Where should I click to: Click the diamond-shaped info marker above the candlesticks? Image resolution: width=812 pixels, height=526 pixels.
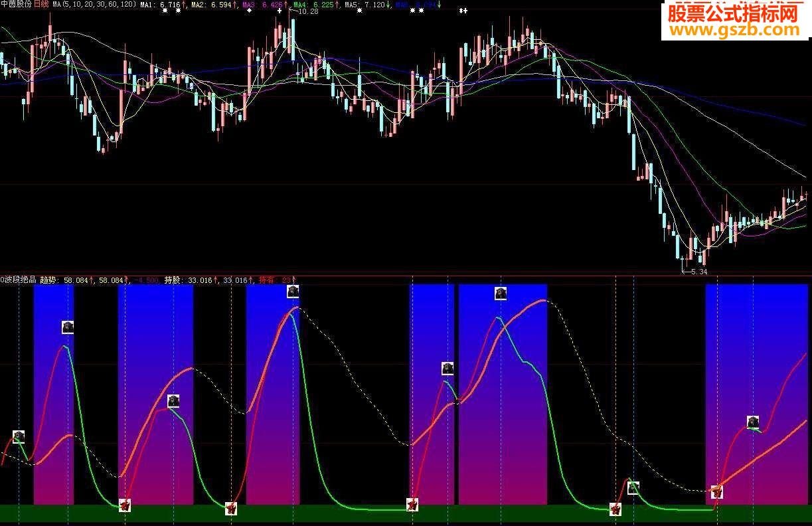pyautogui.click(x=248, y=11)
